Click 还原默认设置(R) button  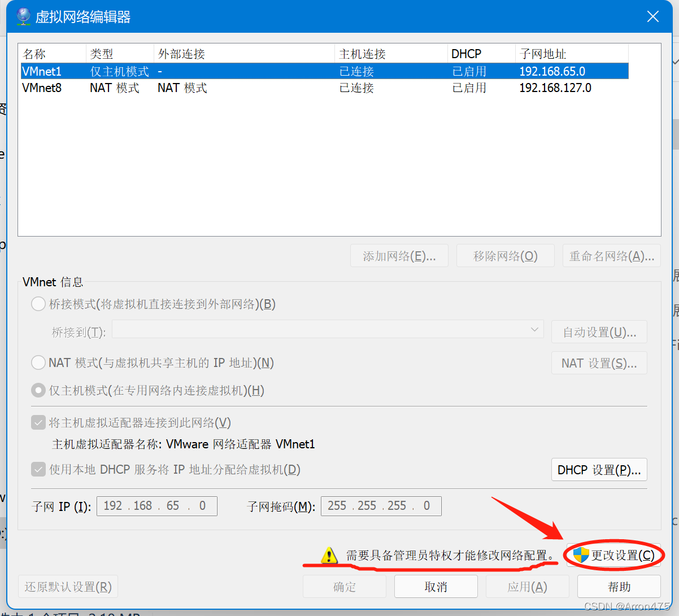(68, 587)
